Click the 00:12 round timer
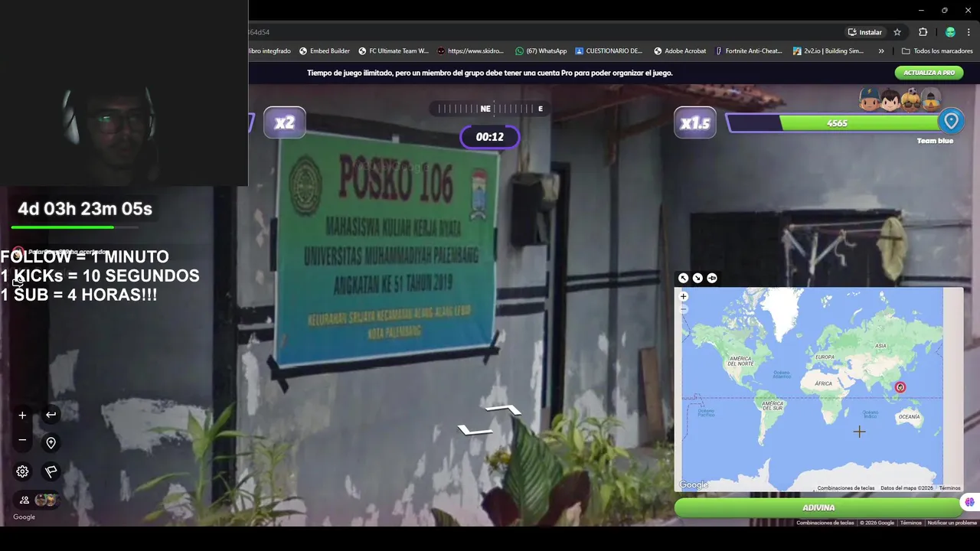980x551 pixels. (x=490, y=137)
